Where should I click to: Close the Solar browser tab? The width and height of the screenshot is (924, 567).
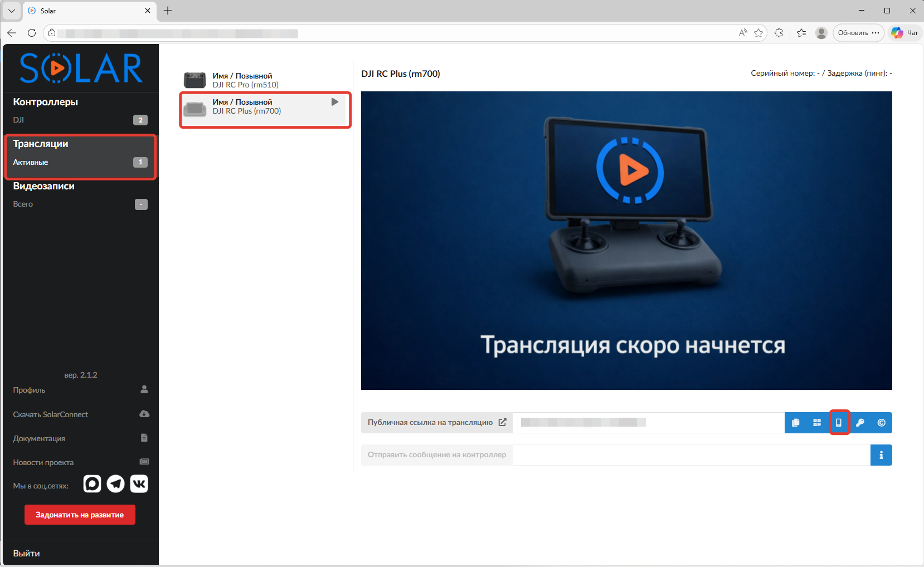pos(148,11)
